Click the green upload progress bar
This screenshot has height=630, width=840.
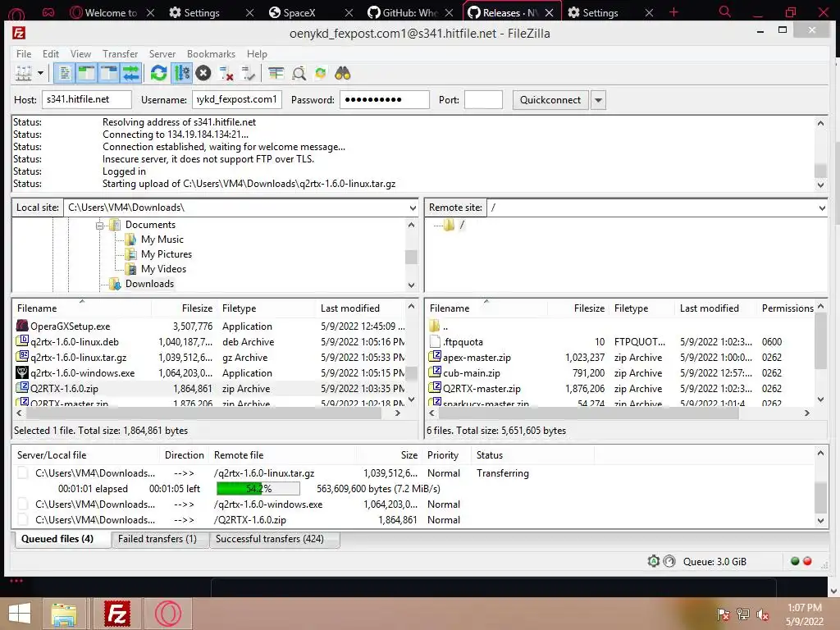258,489
